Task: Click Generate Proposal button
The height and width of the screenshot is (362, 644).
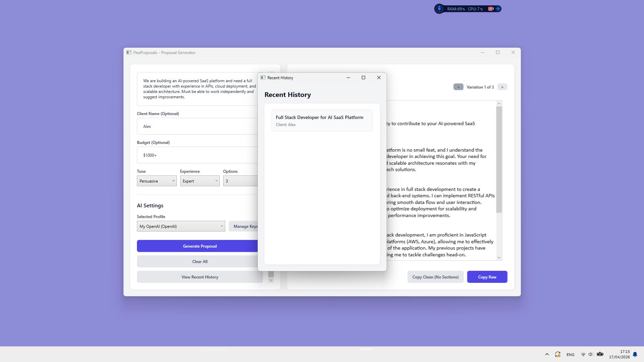Action: (198, 246)
